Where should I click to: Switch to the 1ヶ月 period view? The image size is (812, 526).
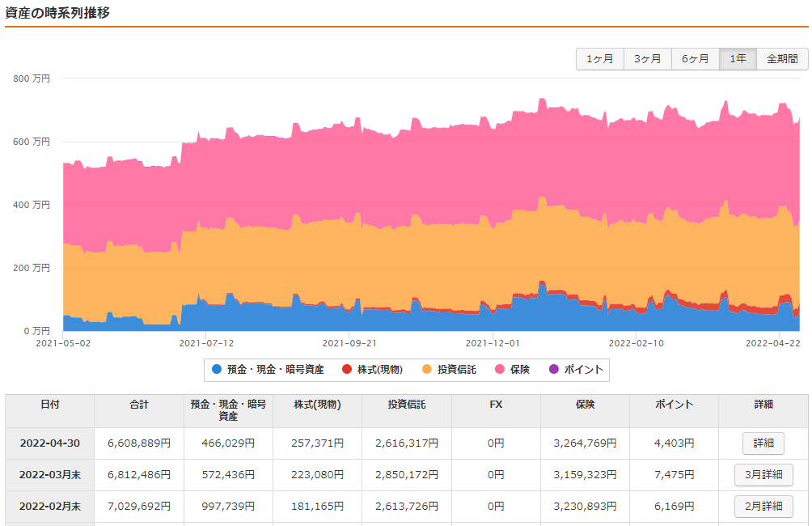599,58
